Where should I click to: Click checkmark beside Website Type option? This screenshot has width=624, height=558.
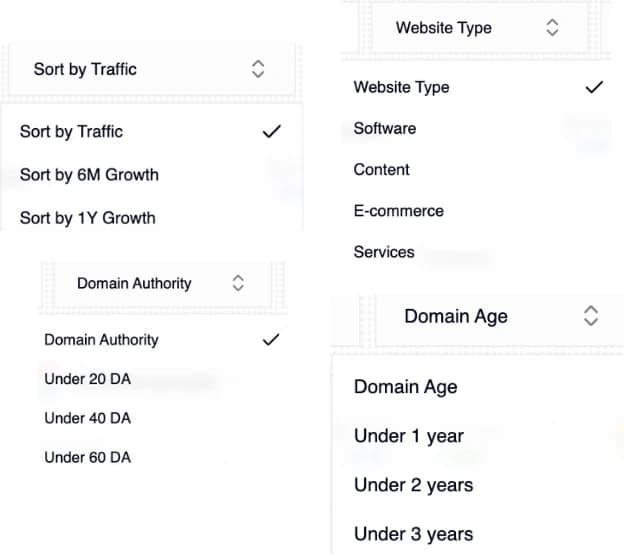tap(594, 87)
